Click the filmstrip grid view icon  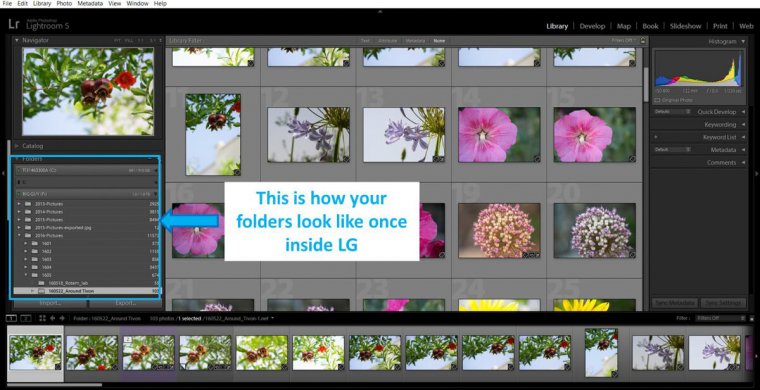(x=43, y=318)
